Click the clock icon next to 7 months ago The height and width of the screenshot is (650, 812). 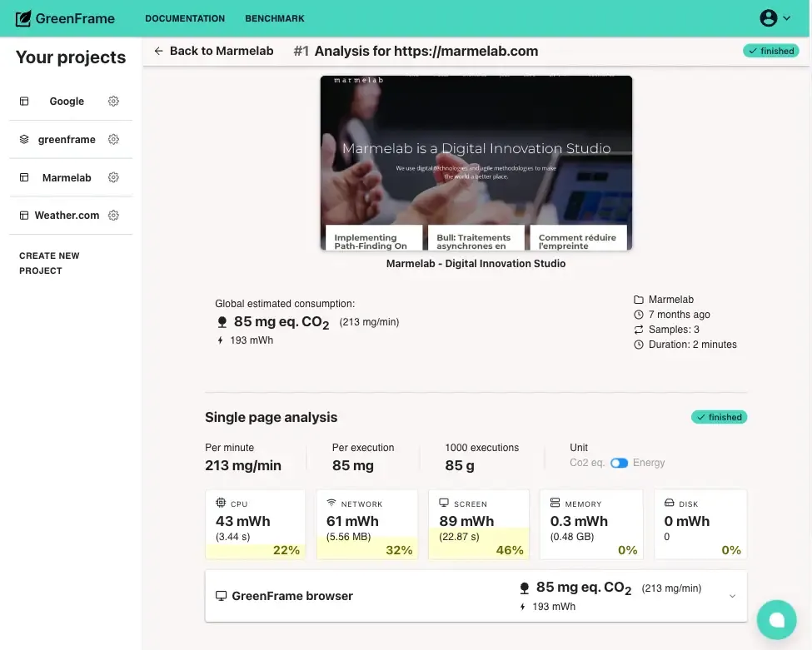[x=639, y=315]
